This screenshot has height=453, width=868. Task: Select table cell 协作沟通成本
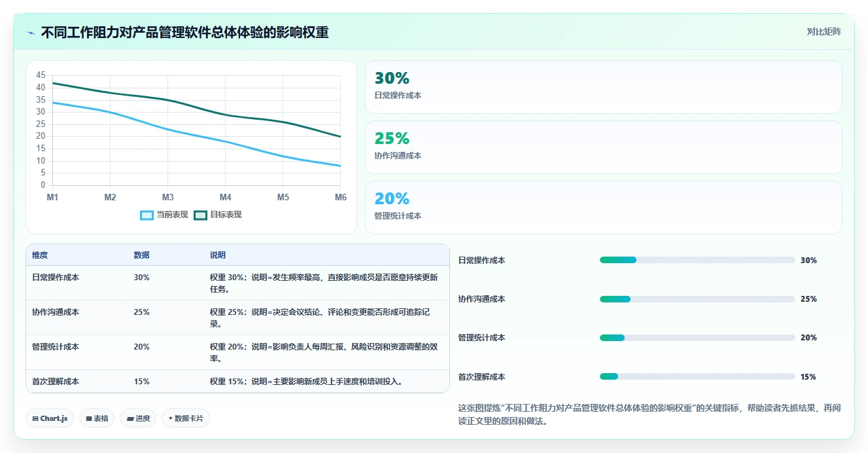click(x=56, y=312)
